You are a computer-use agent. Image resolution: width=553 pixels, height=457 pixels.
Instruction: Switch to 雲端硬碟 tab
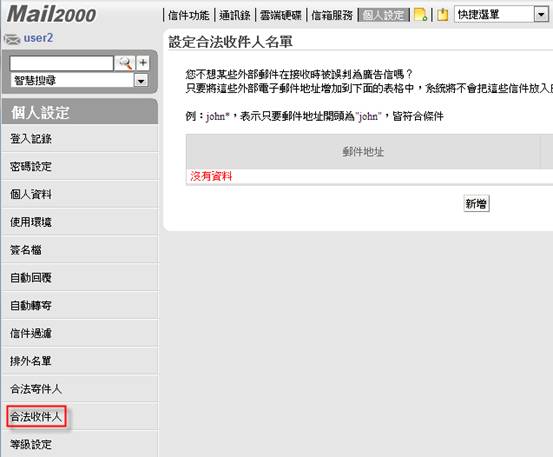pos(281,15)
